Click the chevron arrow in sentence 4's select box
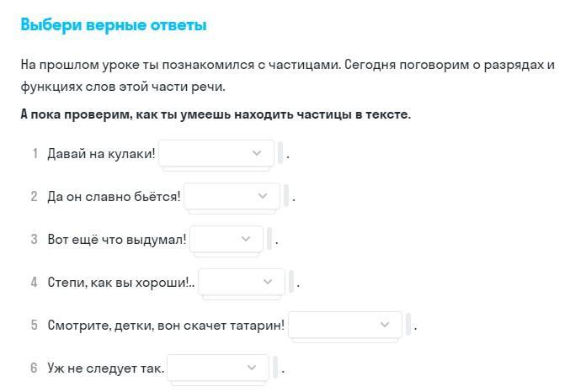This screenshot has width=586, height=392. pyautogui.click(x=269, y=282)
